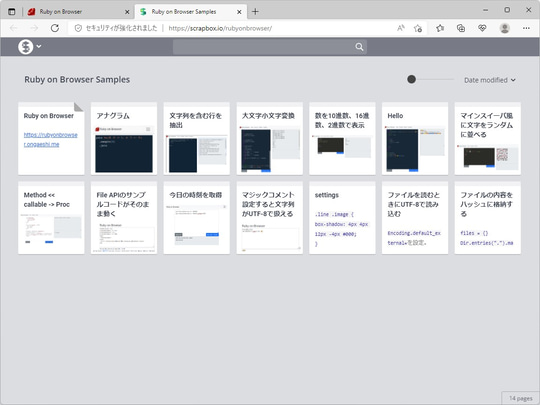Click the browser address bar URL
The width and height of the screenshot is (540, 405).
220,28
